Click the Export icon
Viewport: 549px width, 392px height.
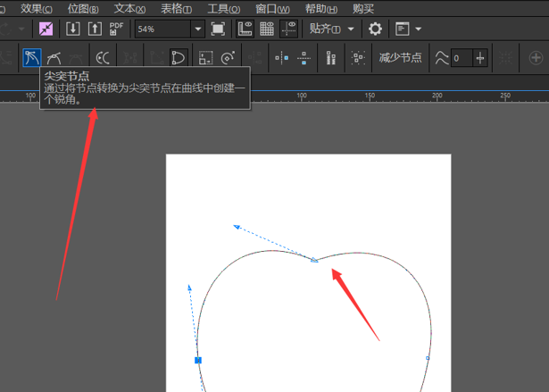click(95, 29)
